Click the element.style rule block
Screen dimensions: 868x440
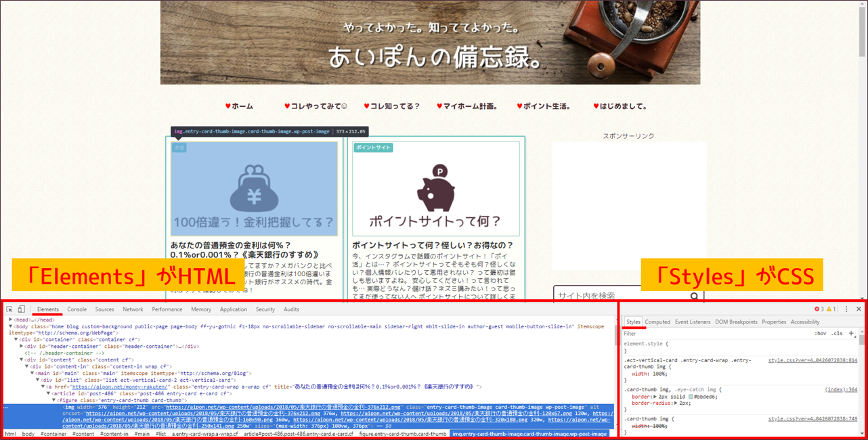coord(739,347)
